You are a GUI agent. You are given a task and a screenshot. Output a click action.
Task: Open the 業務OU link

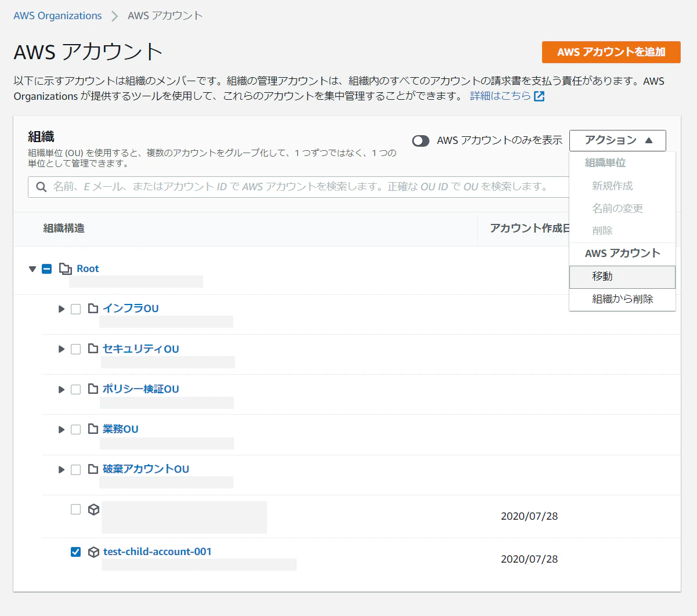120,429
